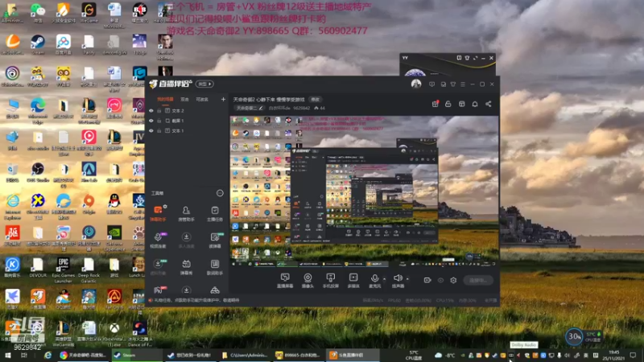644x362 pixels.
Task: Click 修改 button beside stream title
Action: [315, 99]
